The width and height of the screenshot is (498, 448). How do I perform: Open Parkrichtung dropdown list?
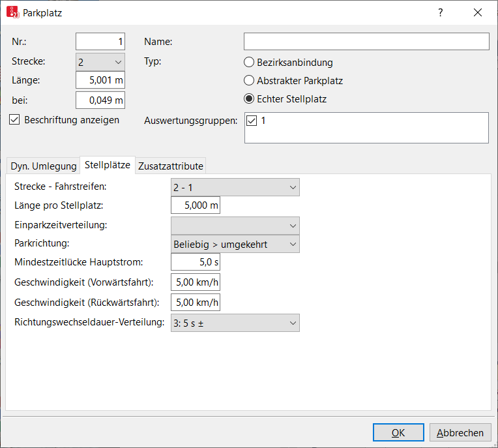(235, 244)
